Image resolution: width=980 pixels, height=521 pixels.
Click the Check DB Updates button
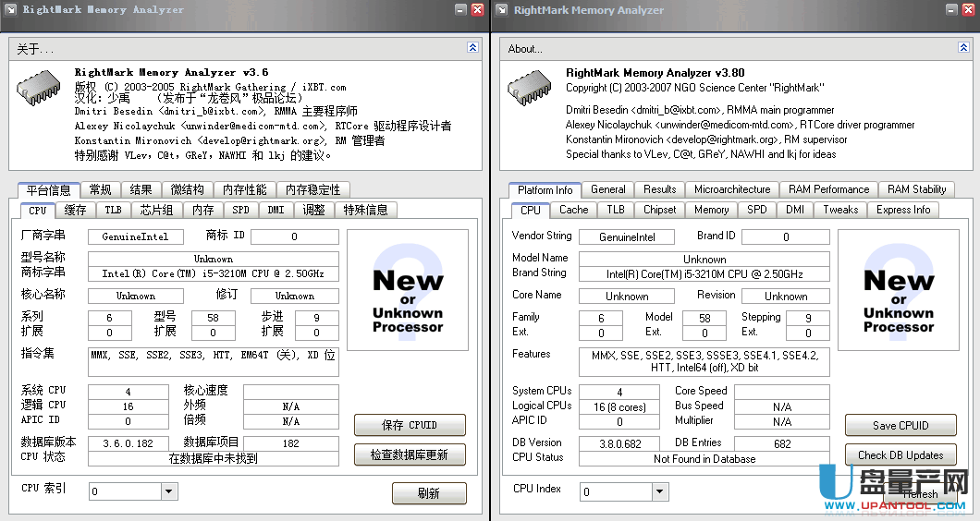click(x=900, y=454)
